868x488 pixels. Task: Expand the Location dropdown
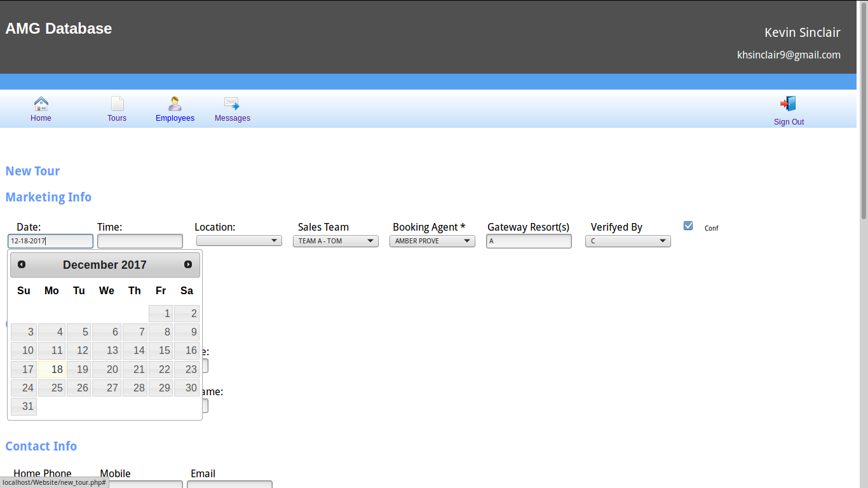(x=239, y=241)
